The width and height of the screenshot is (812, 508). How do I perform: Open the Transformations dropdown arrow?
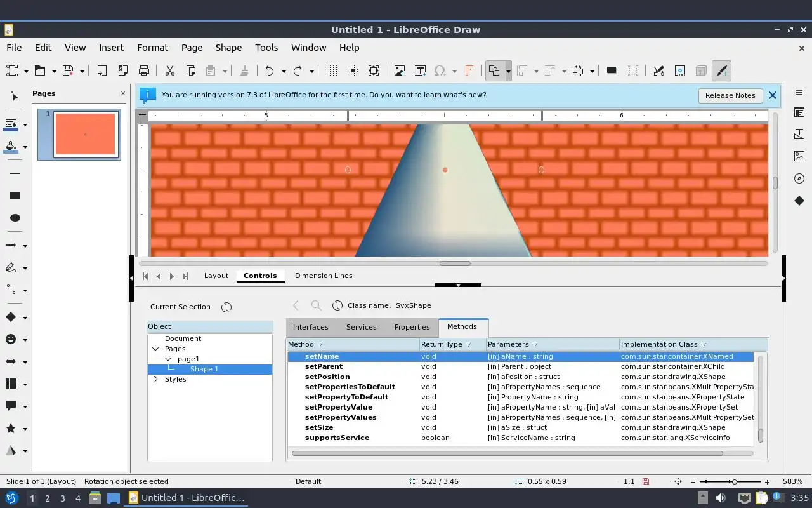(x=508, y=71)
